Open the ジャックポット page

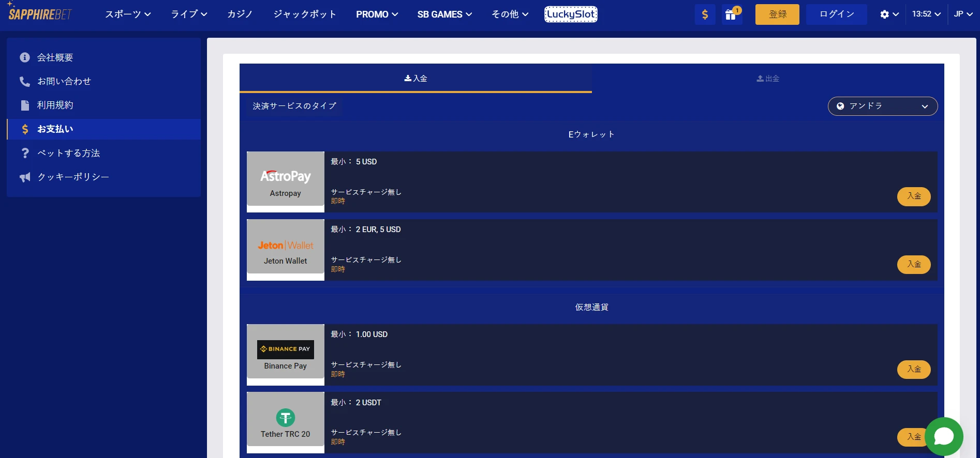pos(305,14)
